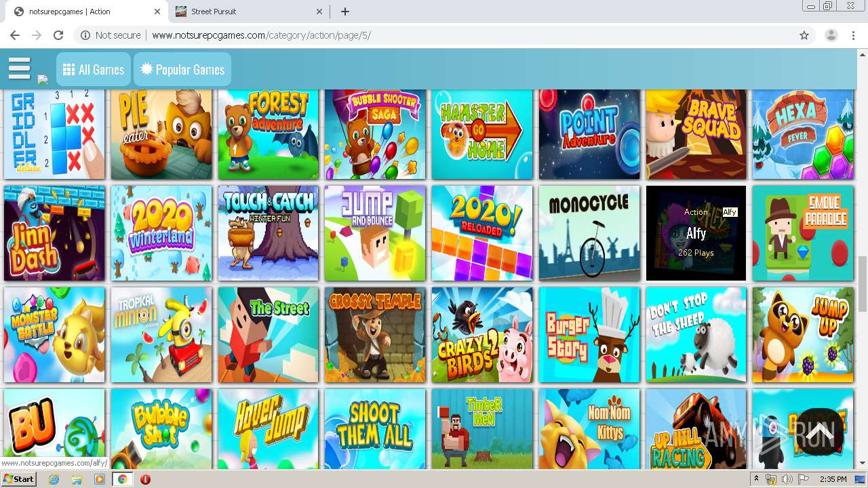The image size is (868, 488).
Task: Open the Bubble Shooter Saga game
Action: point(375,134)
